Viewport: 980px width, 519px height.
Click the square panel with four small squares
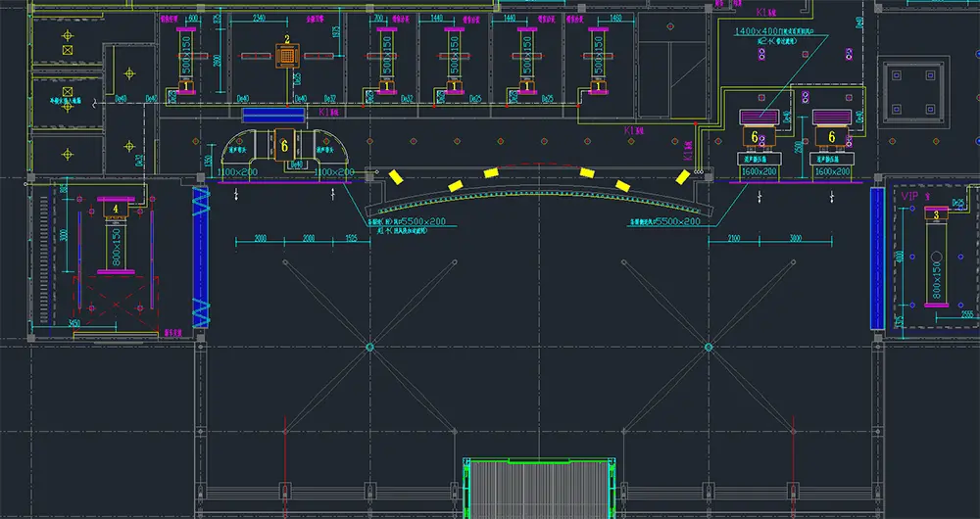click(913, 92)
